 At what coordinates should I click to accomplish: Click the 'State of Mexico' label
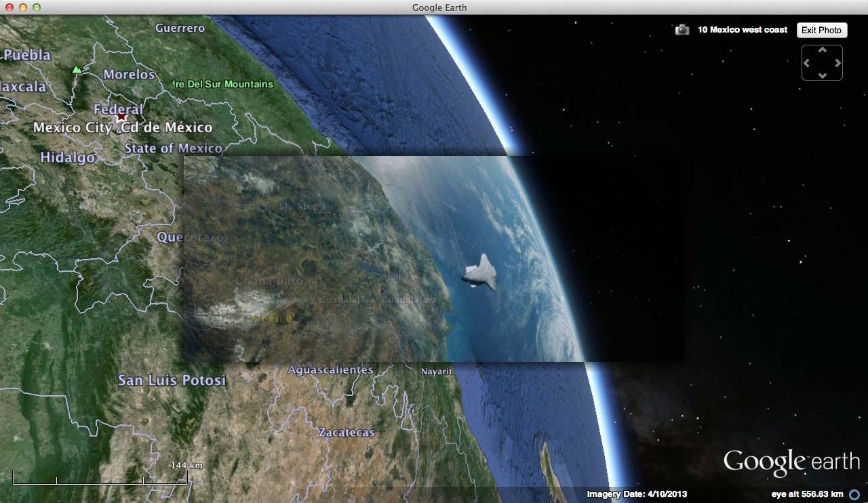[x=173, y=148]
